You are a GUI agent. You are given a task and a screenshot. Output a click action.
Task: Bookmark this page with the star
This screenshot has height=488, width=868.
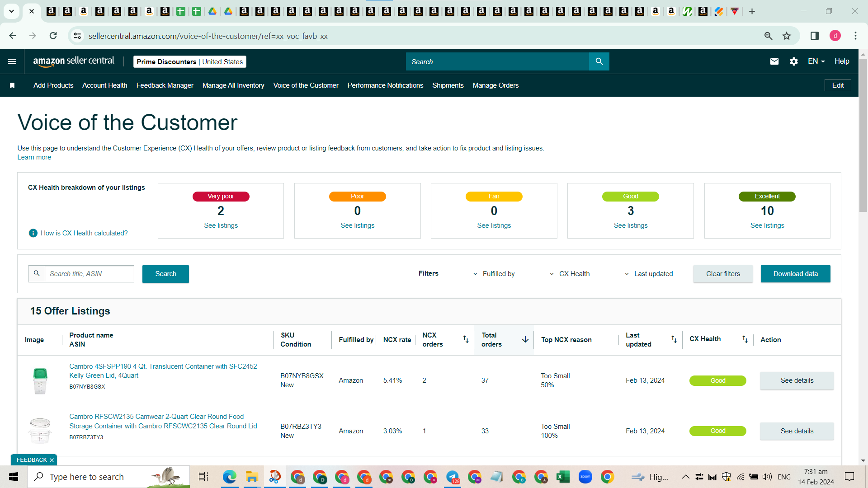tap(787, 36)
